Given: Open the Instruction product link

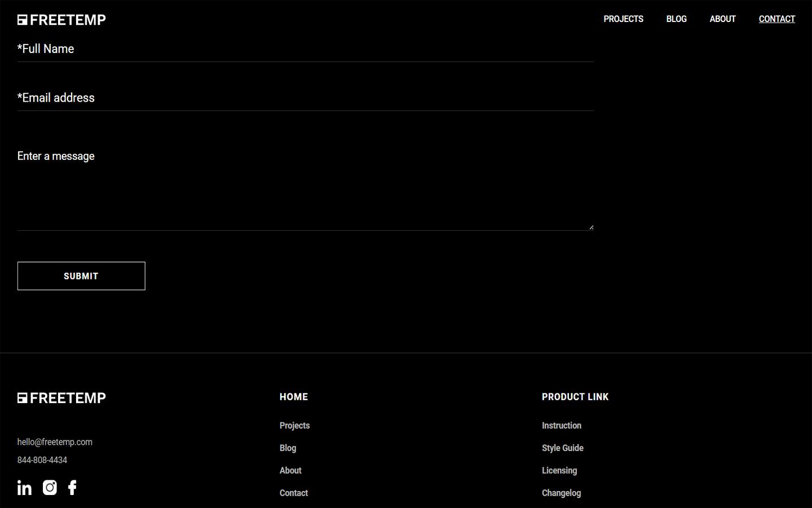Looking at the screenshot, I should (x=561, y=425).
